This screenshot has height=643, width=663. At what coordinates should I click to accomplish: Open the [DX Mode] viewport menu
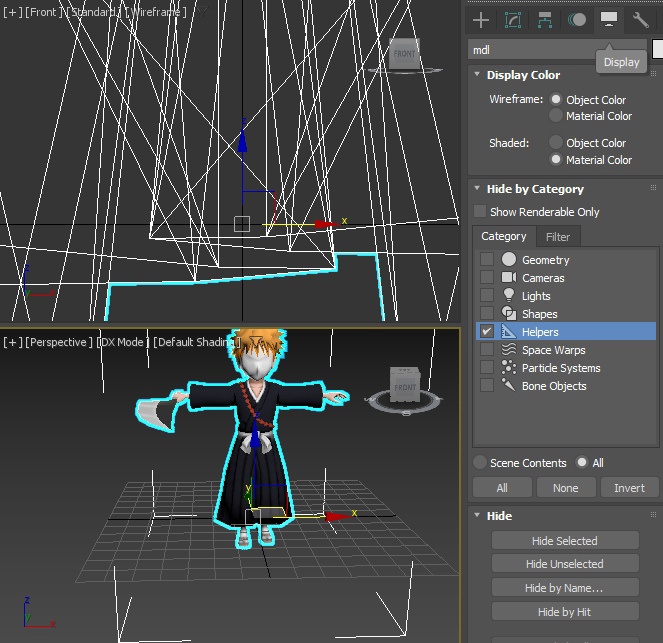(123, 342)
